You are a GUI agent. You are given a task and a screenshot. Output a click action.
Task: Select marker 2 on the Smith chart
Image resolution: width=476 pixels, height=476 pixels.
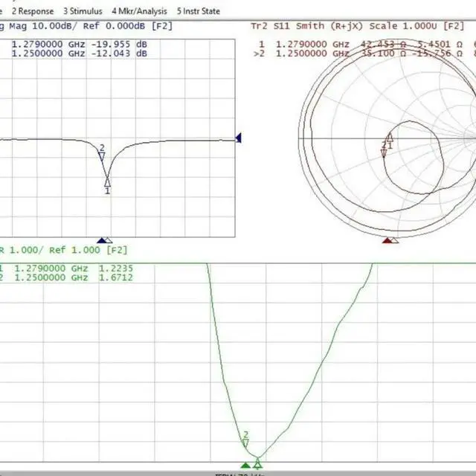pos(384,152)
